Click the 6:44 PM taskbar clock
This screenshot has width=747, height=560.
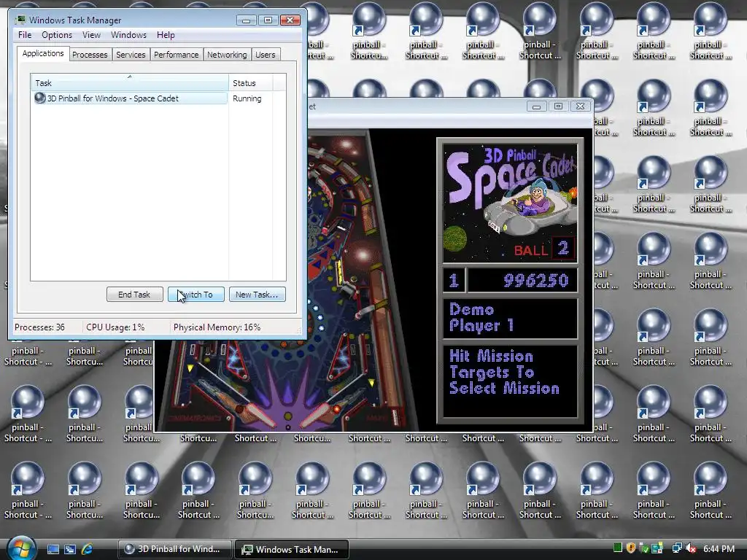719,548
